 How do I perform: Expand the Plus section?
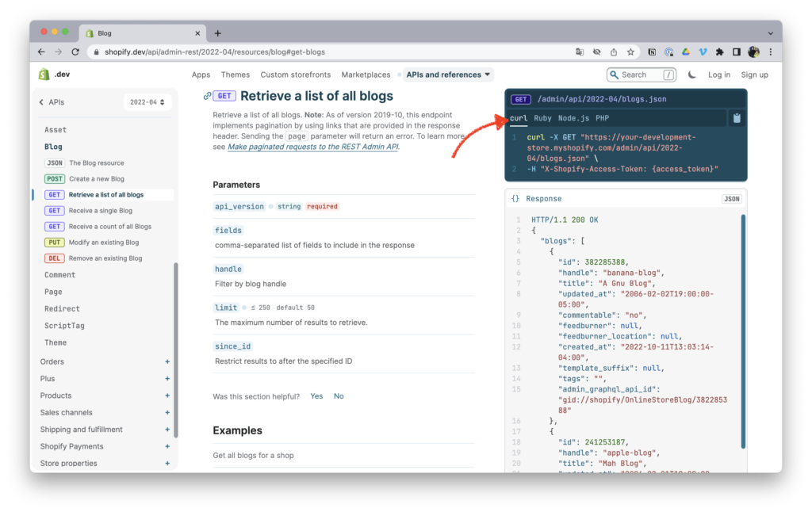pos(167,379)
